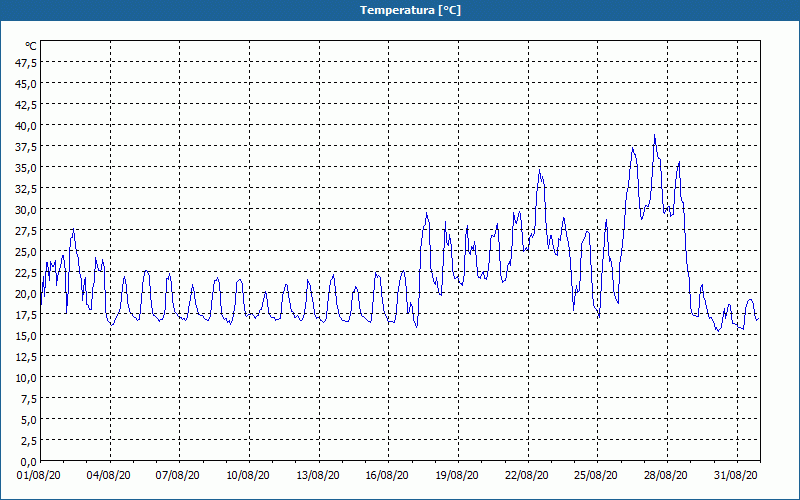Select the 13/08/20 date label
800x500 pixels.
click(x=318, y=475)
